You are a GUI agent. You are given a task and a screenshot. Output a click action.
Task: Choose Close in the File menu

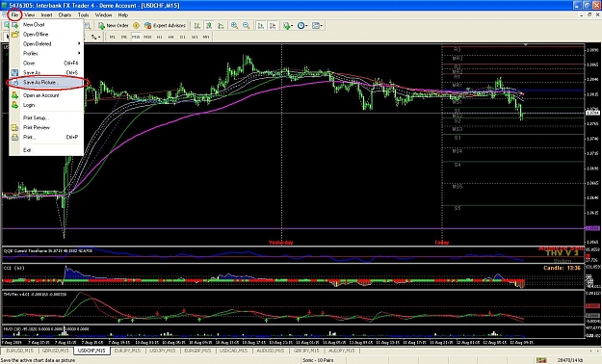click(46, 63)
